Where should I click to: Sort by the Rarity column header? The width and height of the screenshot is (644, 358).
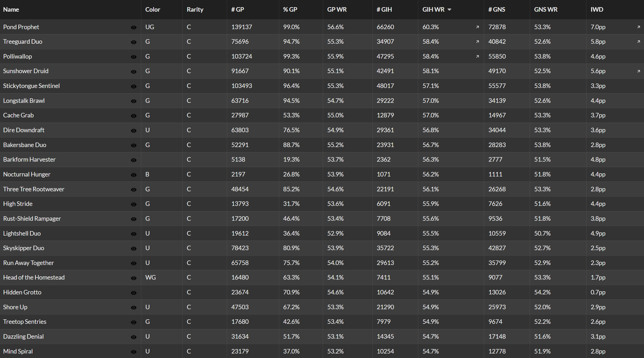coord(195,10)
